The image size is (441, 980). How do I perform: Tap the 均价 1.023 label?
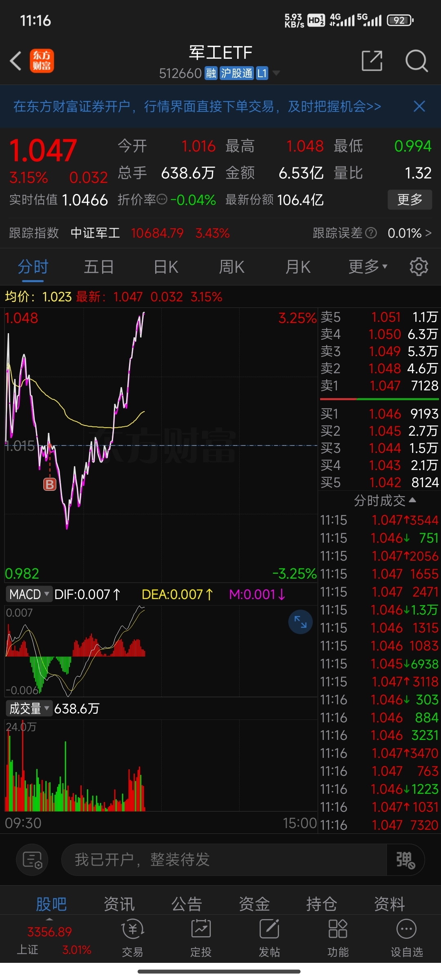[x=38, y=296]
